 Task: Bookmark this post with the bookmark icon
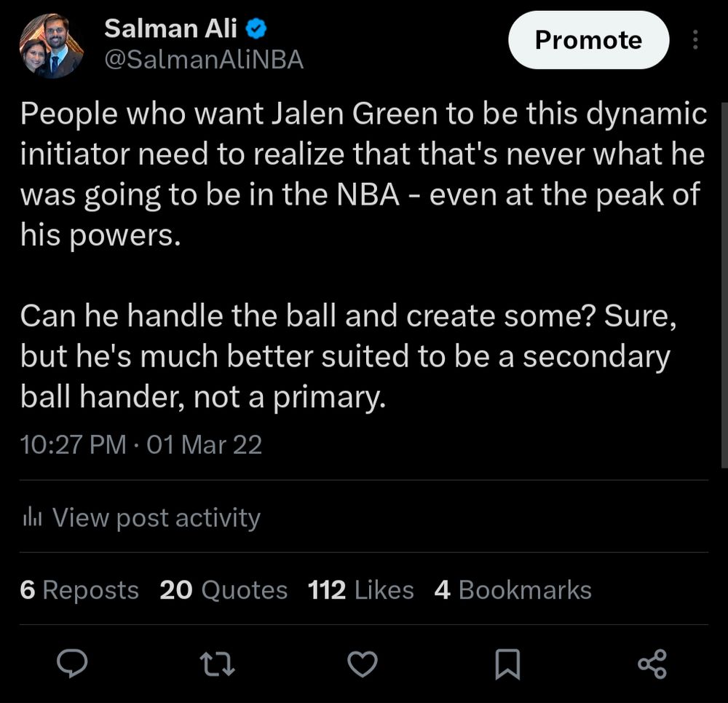coord(507,663)
